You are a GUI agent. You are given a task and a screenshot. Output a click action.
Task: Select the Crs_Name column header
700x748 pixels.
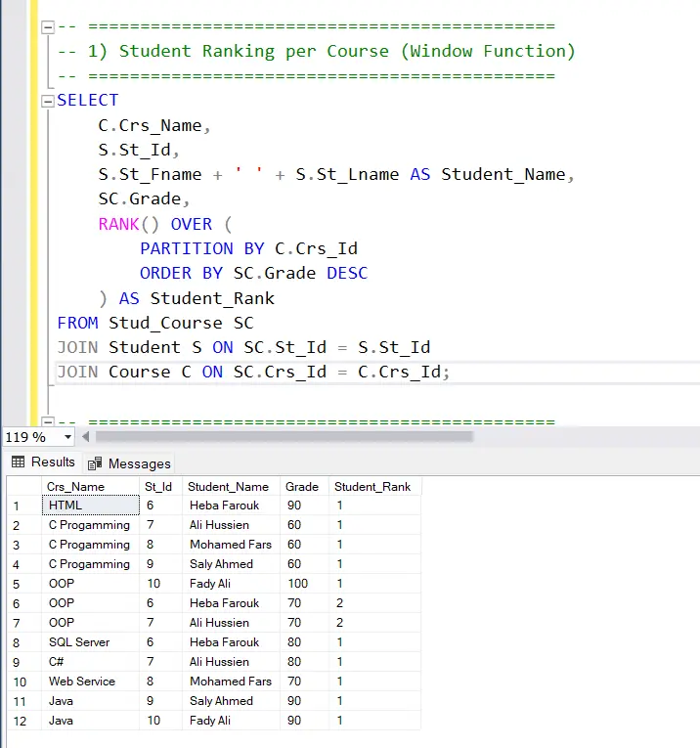[x=91, y=487]
